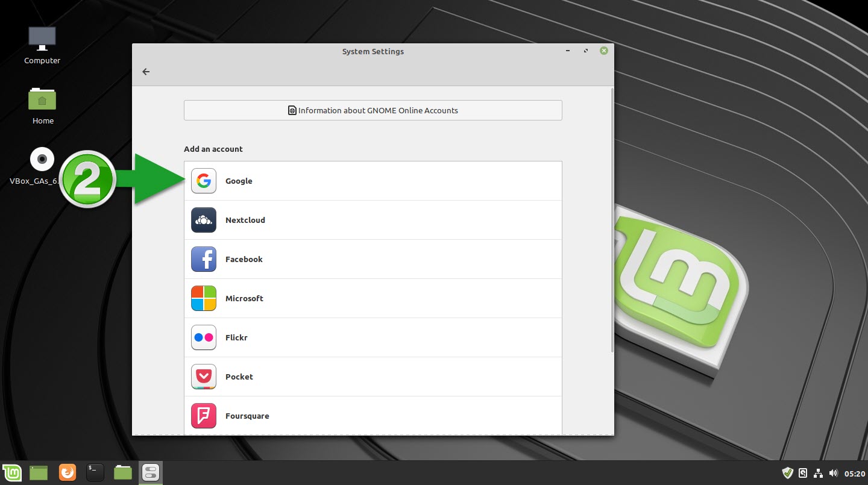Click the removable drives tray icon

803,474
